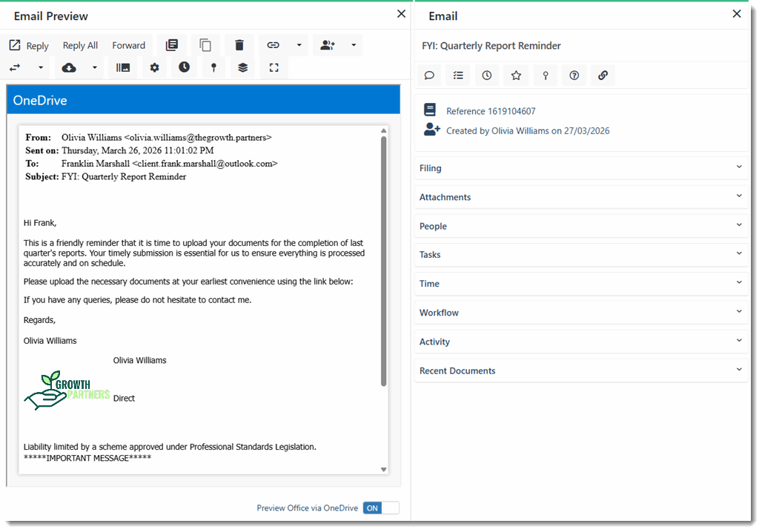Click the Reply button with pop-out icon
The width and height of the screenshot is (762, 532).
pos(29,46)
